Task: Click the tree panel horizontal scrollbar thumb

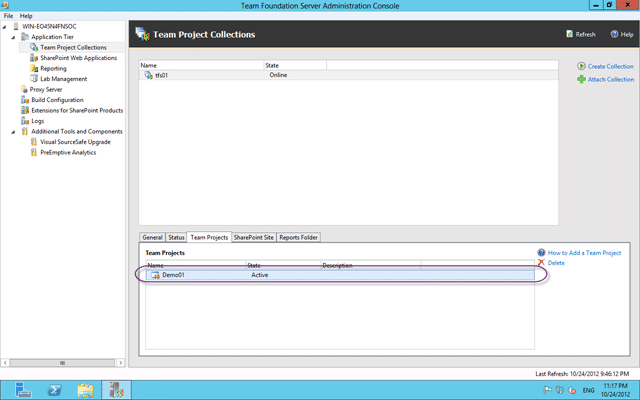Action: click(x=62, y=362)
